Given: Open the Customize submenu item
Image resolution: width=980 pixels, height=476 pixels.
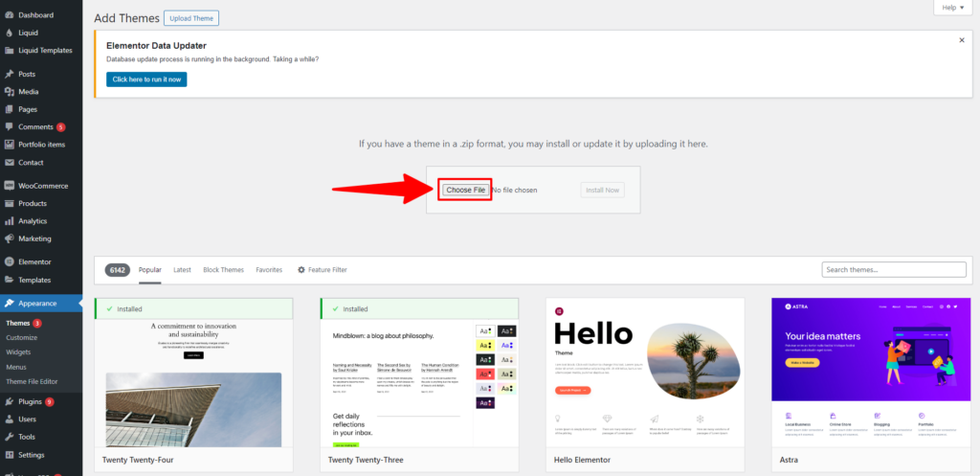Looking at the screenshot, I should 22,338.
